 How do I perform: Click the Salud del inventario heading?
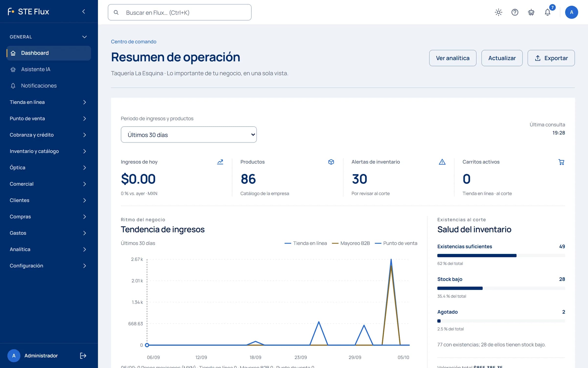[x=474, y=229]
